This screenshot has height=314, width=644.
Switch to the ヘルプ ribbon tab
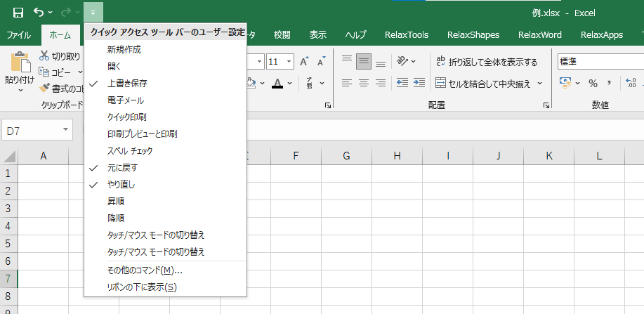[355, 35]
